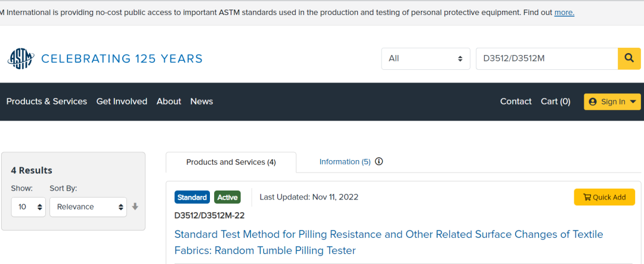Click the Contact link

516,102
